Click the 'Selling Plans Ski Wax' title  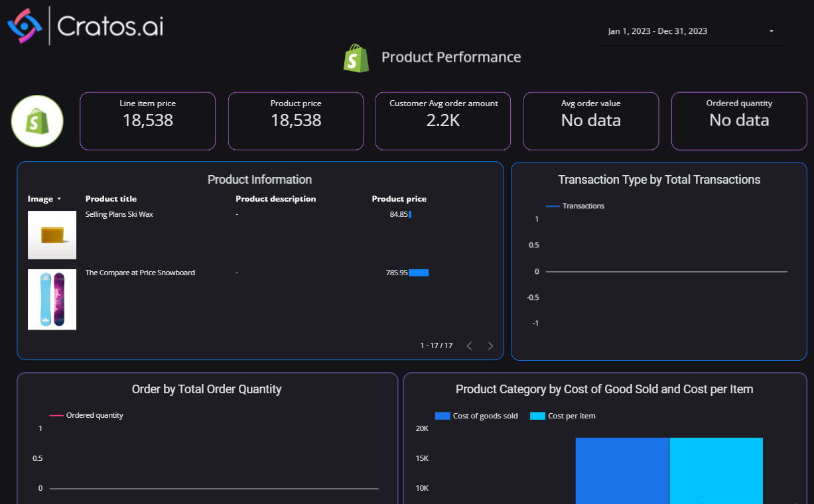119,214
